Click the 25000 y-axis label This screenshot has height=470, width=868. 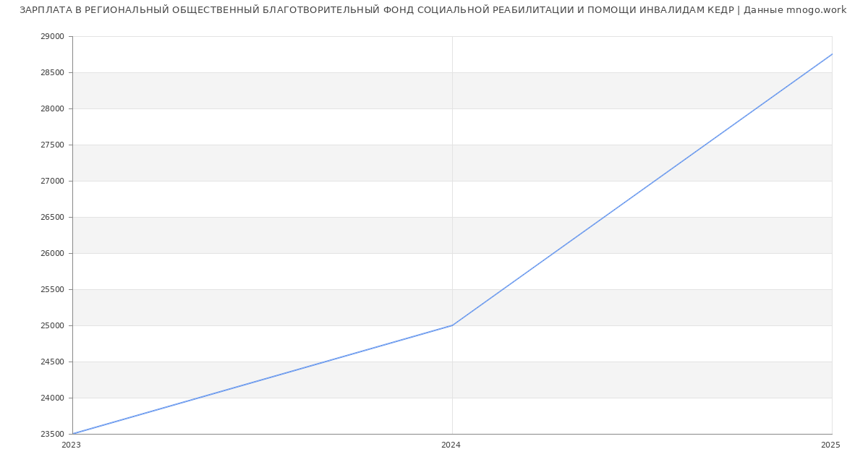click(52, 326)
